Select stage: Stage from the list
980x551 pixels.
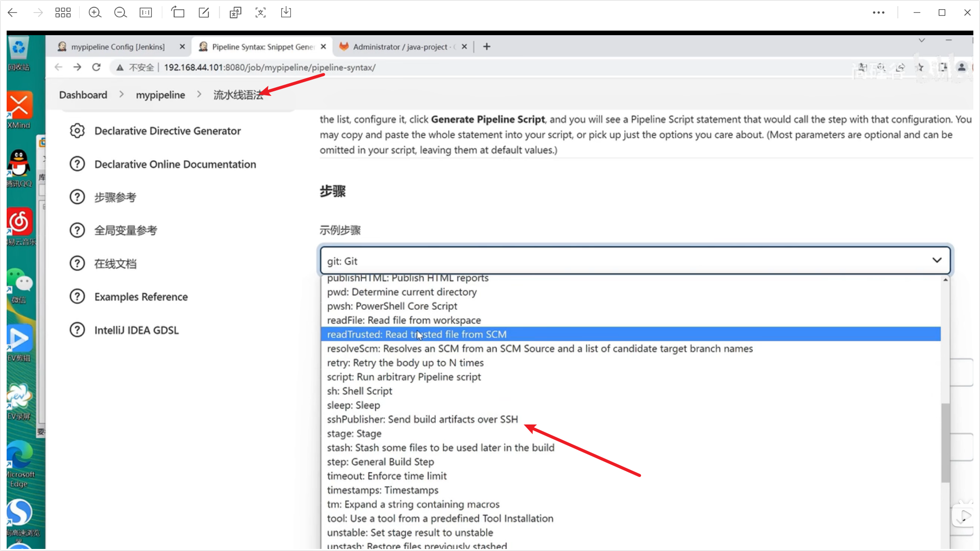tap(354, 434)
